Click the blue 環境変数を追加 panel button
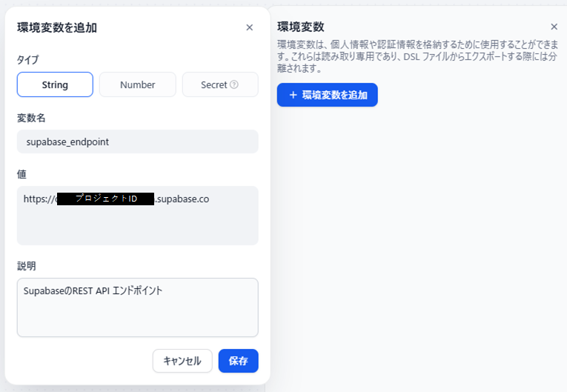The height and width of the screenshot is (392, 567). pyautogui.click(x=327, y=95)
